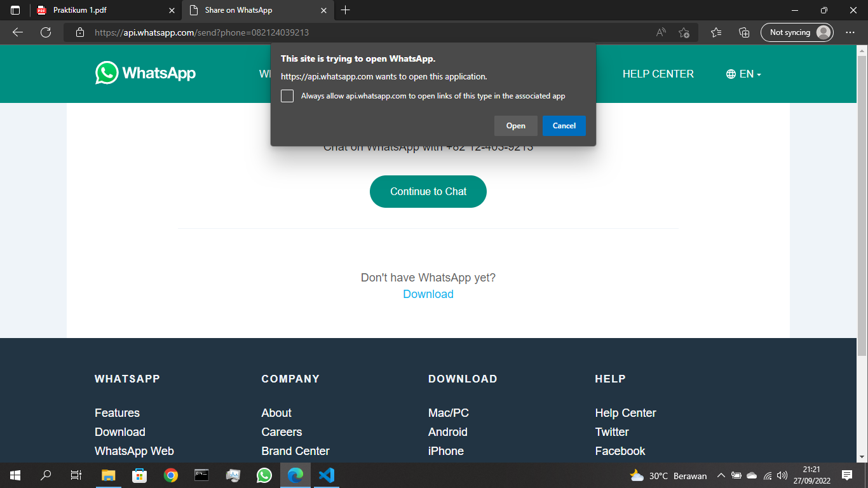Open the footer Android link
Image resolution: width=868 pixels, height=488 pixels.
[448, 432]
